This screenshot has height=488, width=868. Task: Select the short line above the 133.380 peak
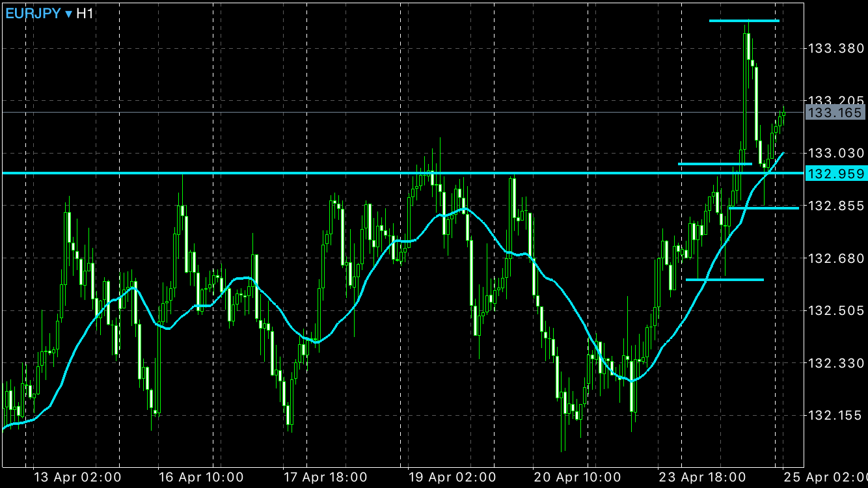tap(744, 21)
